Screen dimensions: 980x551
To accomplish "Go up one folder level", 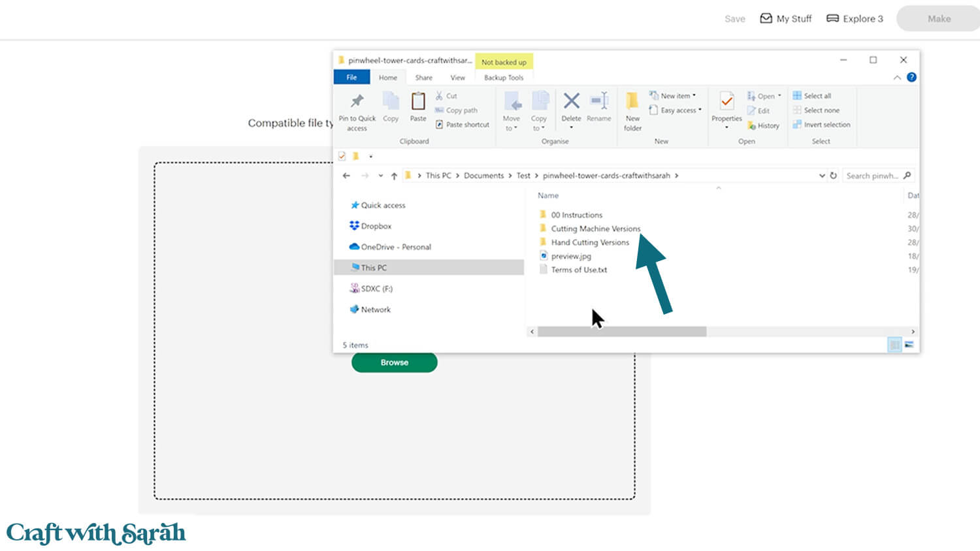I will pos(394,176).
